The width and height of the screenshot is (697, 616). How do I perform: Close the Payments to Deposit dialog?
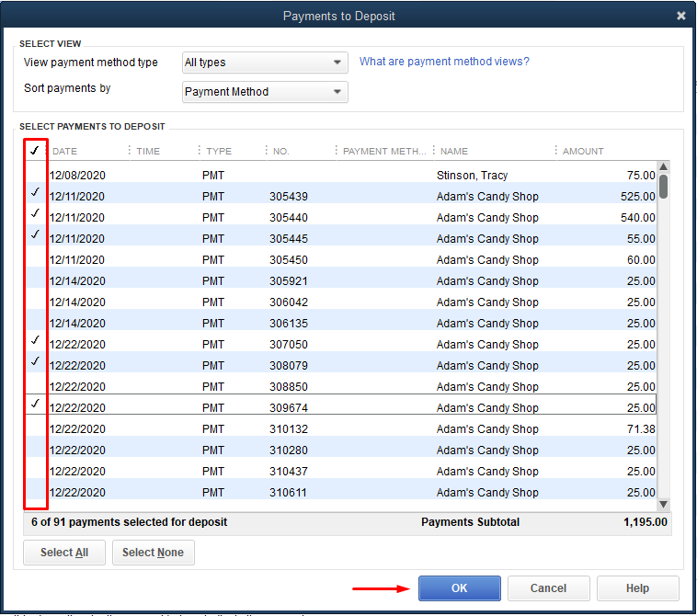pyautogui.click(x=680, y=16)
